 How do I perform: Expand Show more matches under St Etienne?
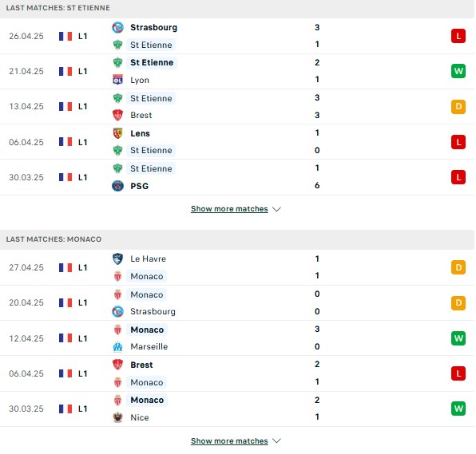229,209
